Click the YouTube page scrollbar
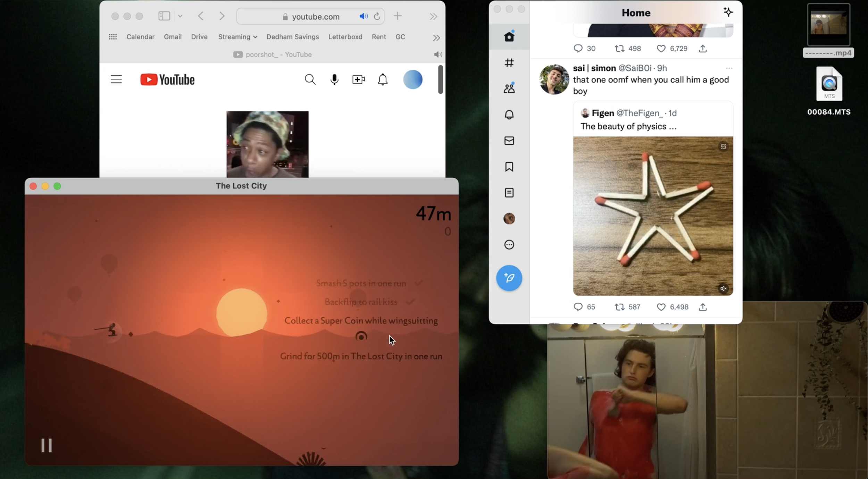 click(x=440, y=79)
